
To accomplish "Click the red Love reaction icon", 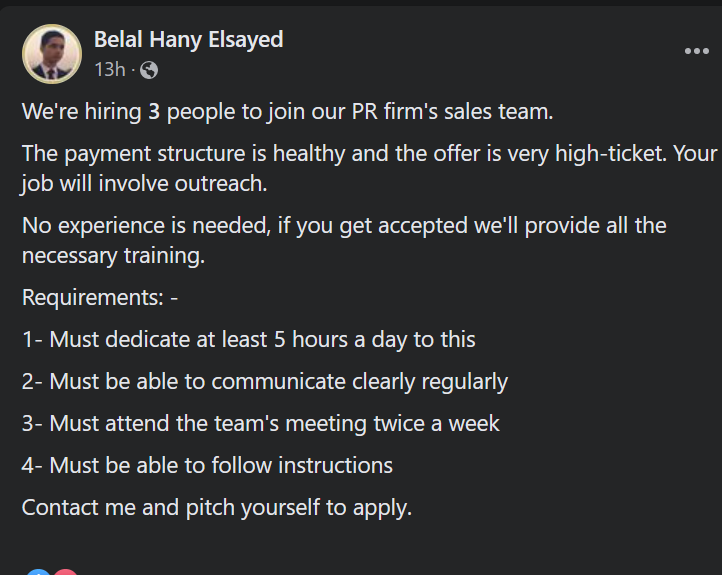I will (x=65, y=572).
